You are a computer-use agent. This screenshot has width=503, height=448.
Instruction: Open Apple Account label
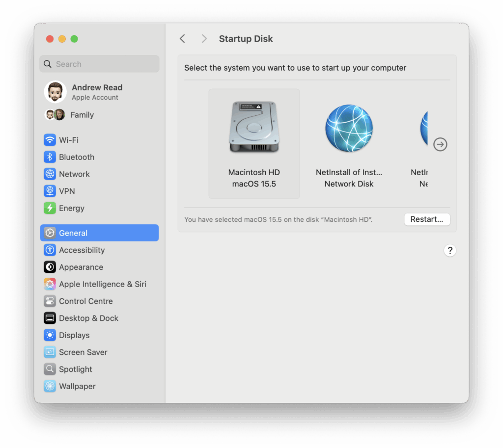tap(95, 98)
